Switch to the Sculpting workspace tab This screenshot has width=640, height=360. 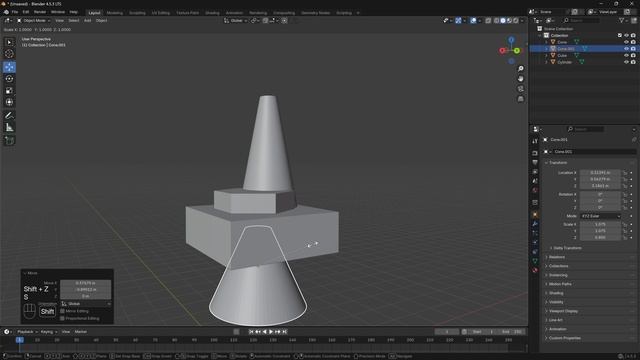tap(137, 13)
